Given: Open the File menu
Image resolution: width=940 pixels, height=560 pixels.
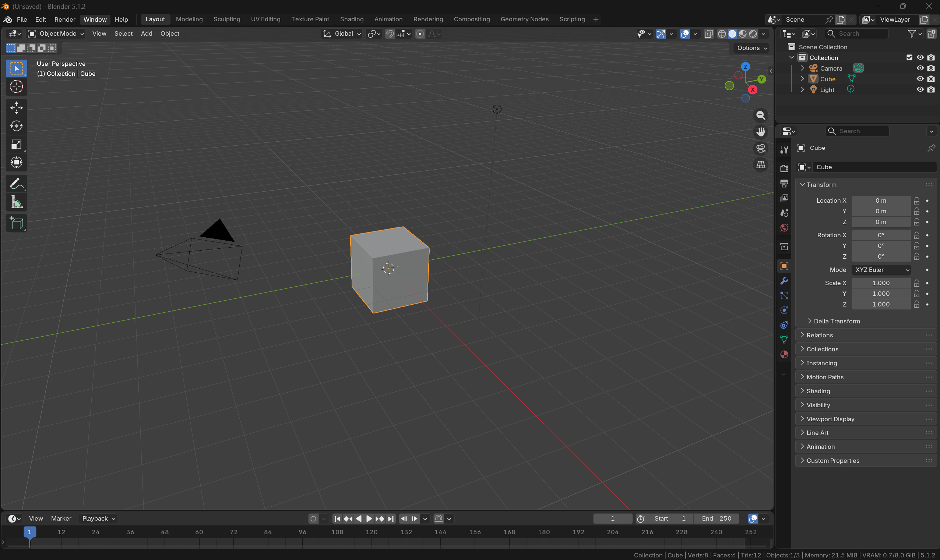Looking at the screenshot, I should (x=22, y=19).
